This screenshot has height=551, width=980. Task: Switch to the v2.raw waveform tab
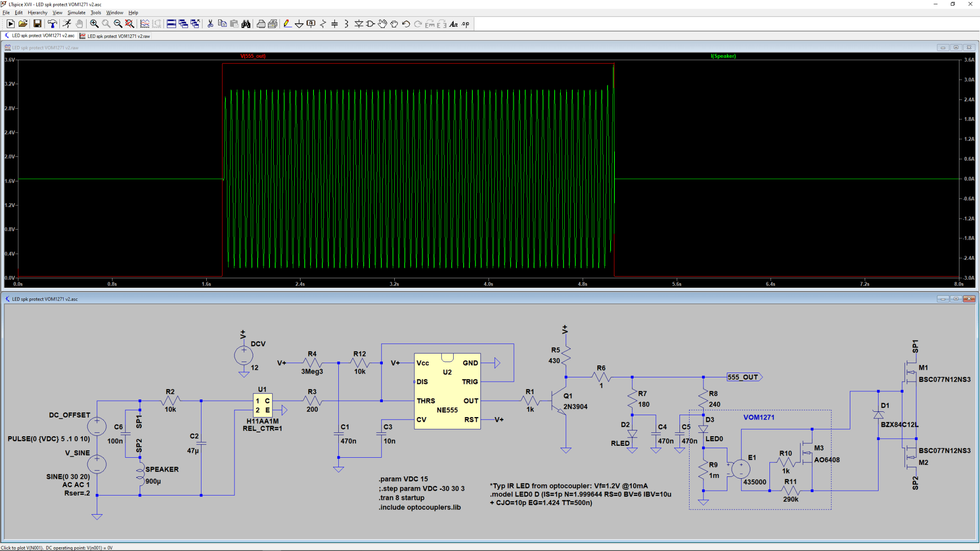coord(115,36)
